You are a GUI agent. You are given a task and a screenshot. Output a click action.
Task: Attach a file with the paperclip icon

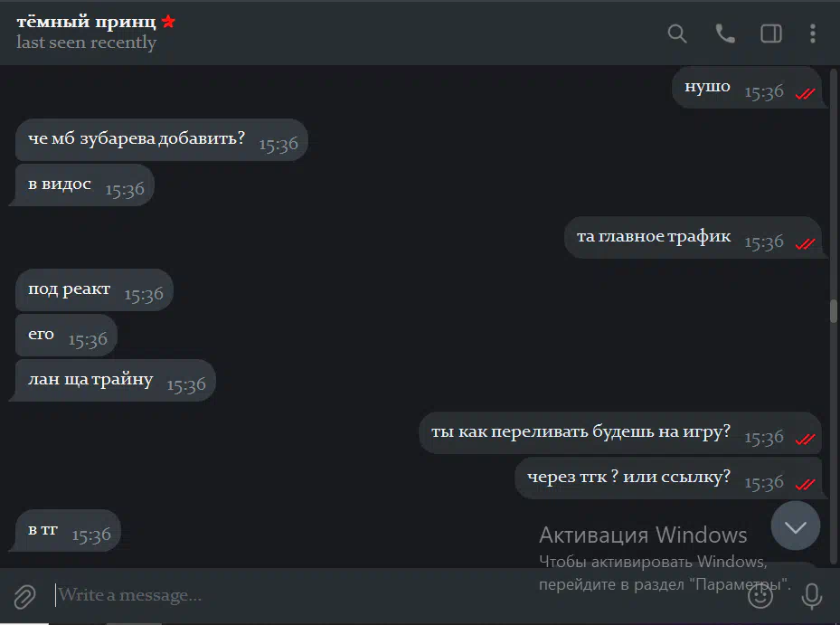[x=24, y=596]
